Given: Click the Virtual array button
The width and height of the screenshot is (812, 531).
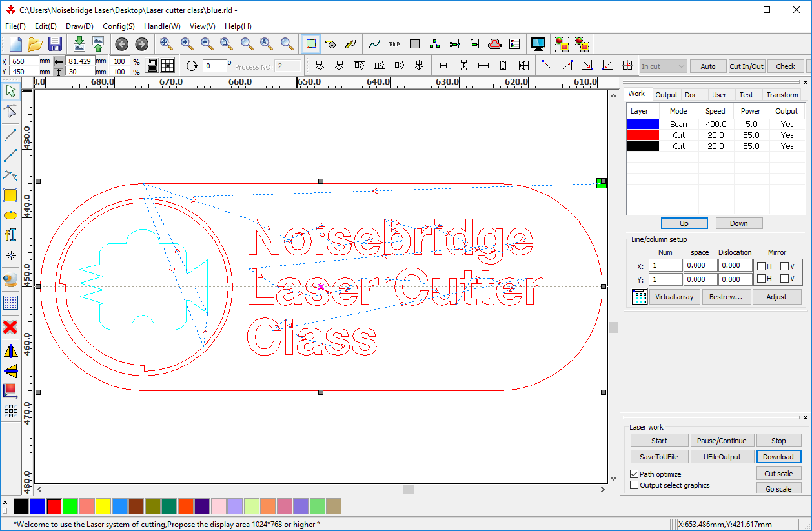Looking at the screenshot, I should click(674, 297).
